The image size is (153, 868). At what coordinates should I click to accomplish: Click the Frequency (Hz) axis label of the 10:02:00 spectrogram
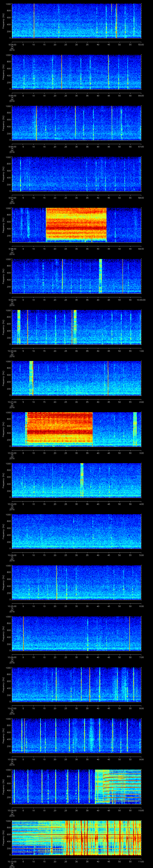pos(4,429)
